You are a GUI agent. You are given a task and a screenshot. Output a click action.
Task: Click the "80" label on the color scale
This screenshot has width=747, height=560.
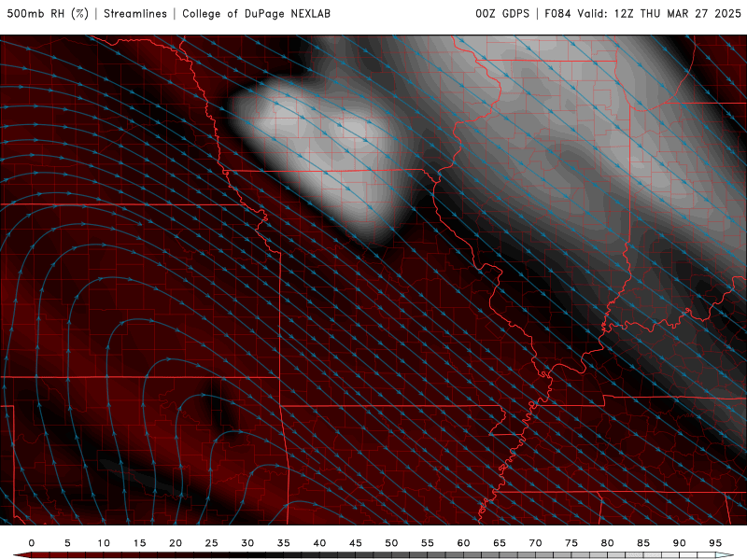pos(608,543)
